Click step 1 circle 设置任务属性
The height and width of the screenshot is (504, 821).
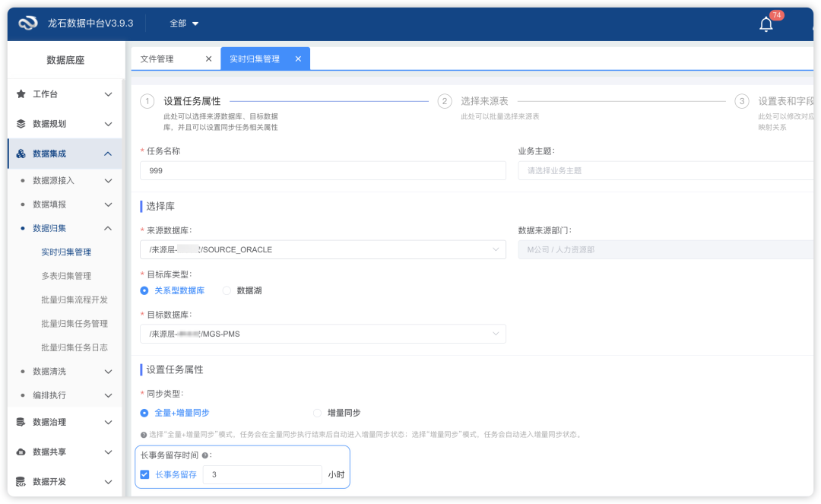(147, 102)
